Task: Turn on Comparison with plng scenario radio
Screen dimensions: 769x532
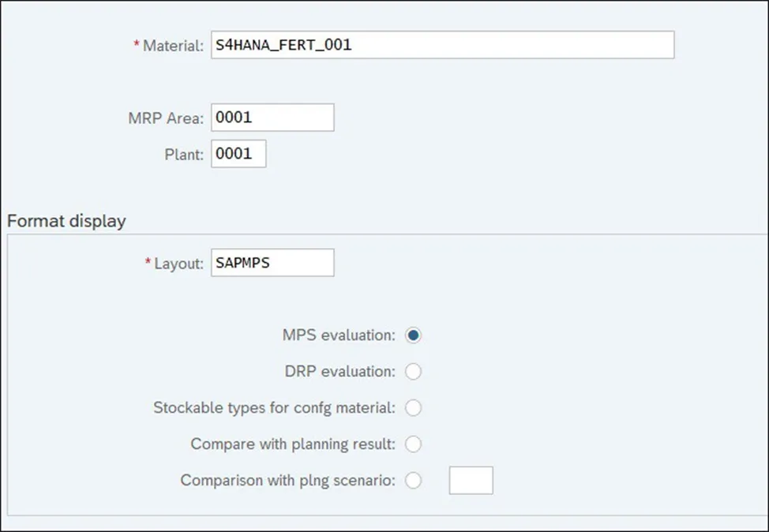Action: pos(413,481)
